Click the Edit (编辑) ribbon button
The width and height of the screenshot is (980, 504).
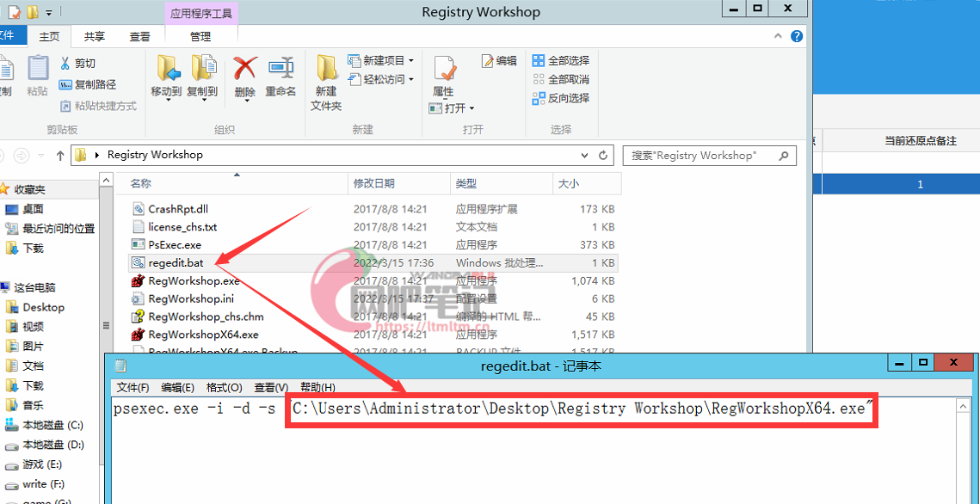point(499,60)
